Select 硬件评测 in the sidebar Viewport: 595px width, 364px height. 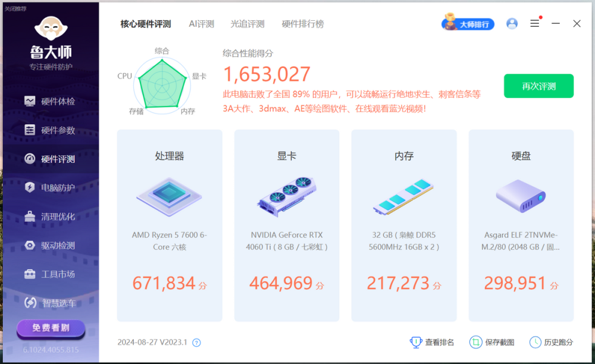50,159
